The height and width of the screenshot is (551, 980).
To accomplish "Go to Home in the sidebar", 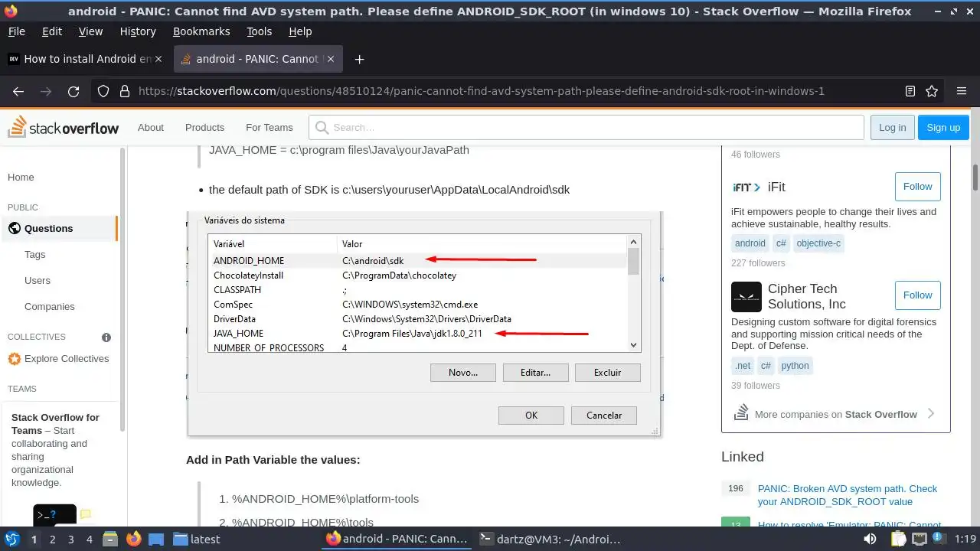I will pyautogui.click(x=21, y=178).
